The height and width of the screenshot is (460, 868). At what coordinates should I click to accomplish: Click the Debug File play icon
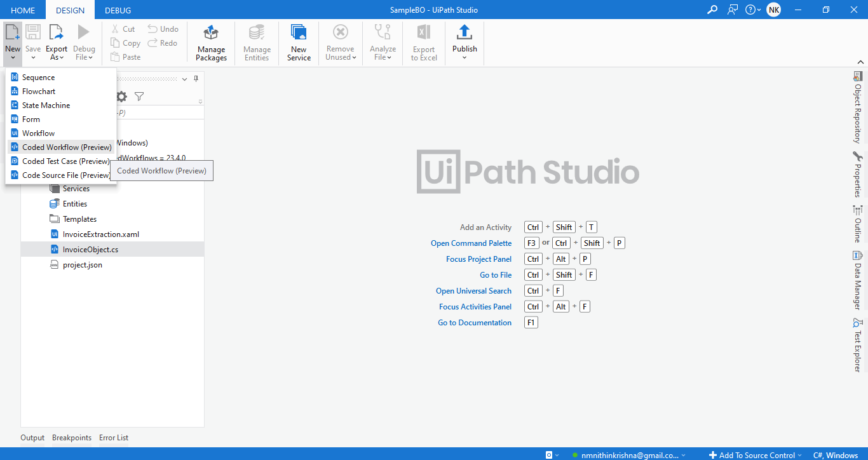(x=84, y=32)
